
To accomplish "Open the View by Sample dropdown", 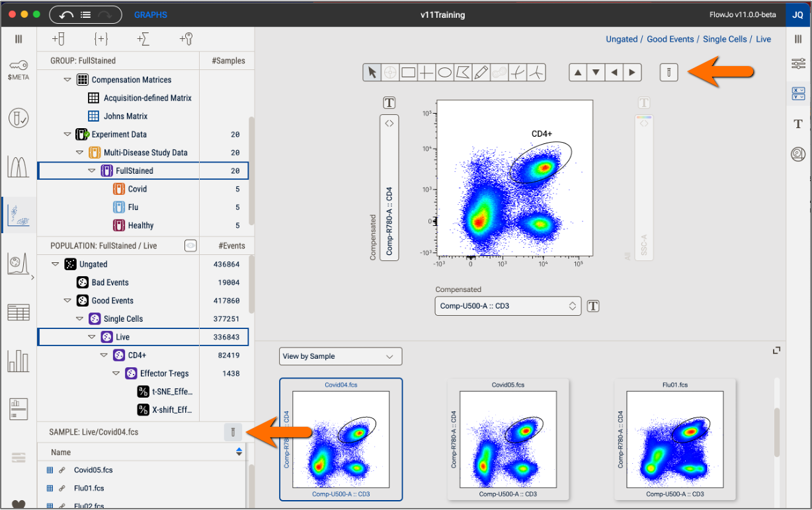I will tap(340, 356).
